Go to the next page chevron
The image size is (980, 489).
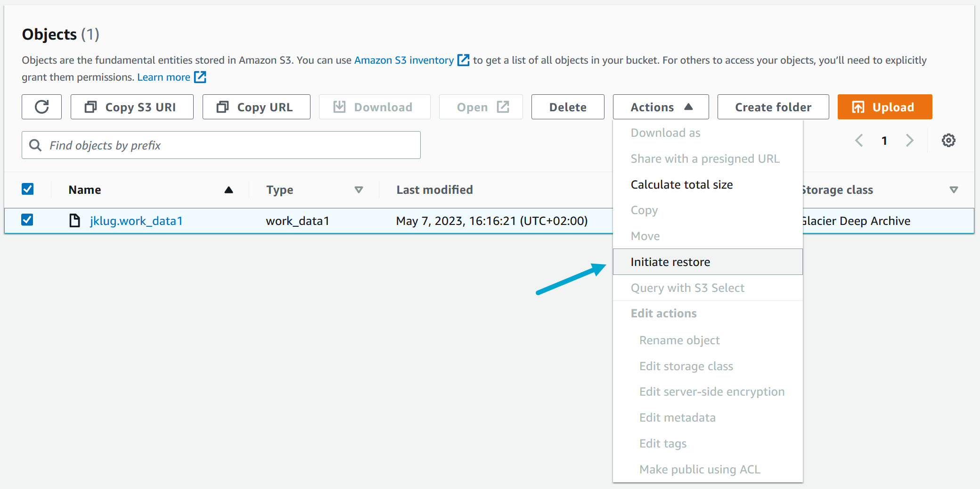909,141
